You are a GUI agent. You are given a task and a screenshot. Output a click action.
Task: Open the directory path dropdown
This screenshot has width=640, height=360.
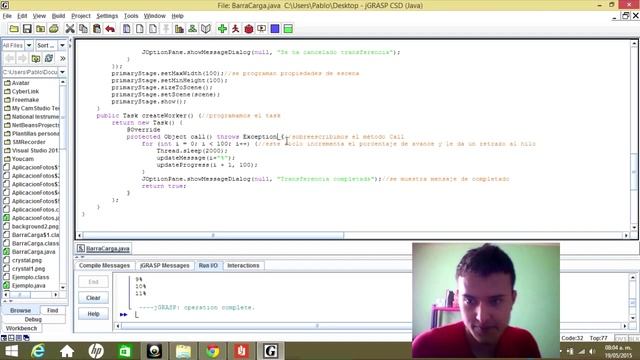tap(62, 72)
